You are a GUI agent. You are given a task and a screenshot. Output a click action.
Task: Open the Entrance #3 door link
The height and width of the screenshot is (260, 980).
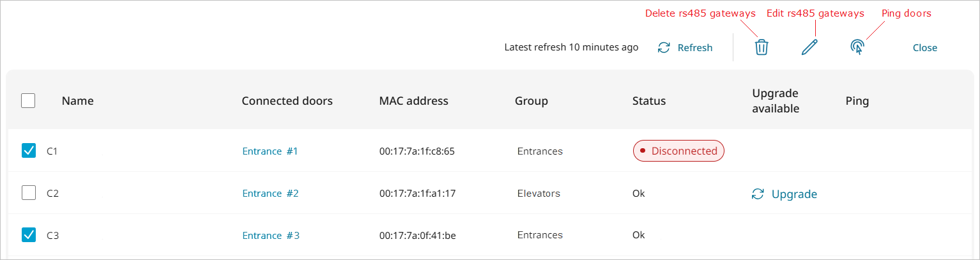270,236
